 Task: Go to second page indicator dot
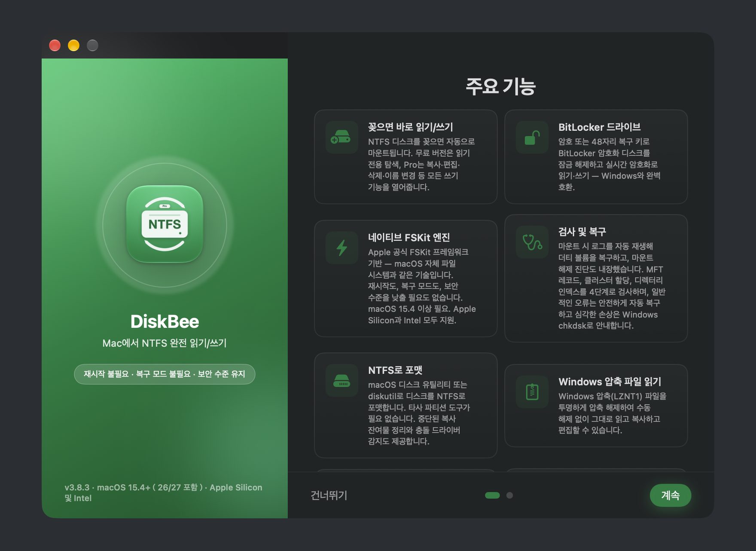coord(509,495)
